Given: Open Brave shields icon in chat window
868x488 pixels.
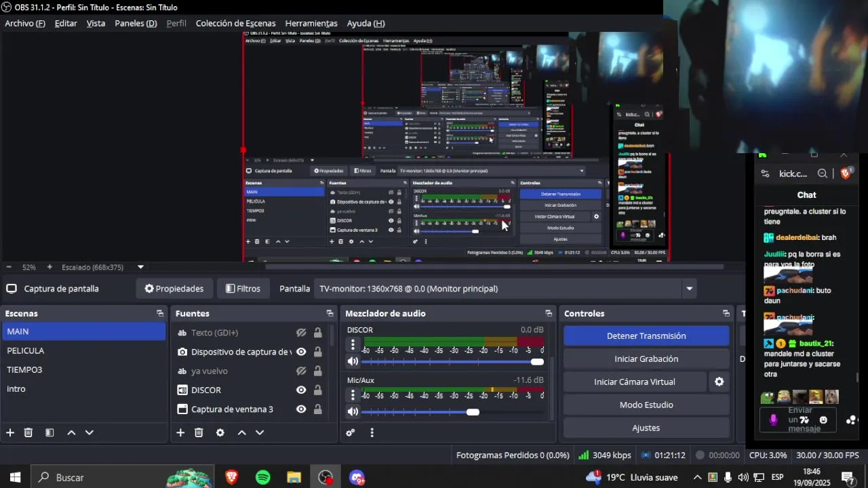Looking at the screenshot, I should tap(846, 174).
